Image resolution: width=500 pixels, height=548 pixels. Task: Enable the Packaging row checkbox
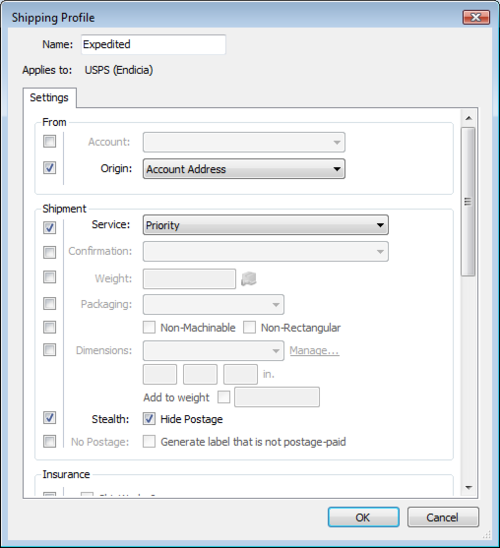coord(49,303)
